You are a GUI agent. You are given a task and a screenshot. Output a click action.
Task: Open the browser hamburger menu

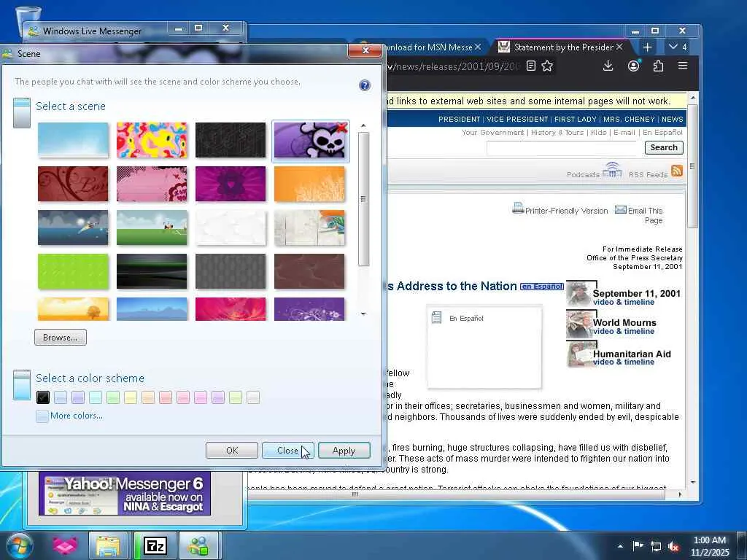pyautogui.click(x=683, y=66)
